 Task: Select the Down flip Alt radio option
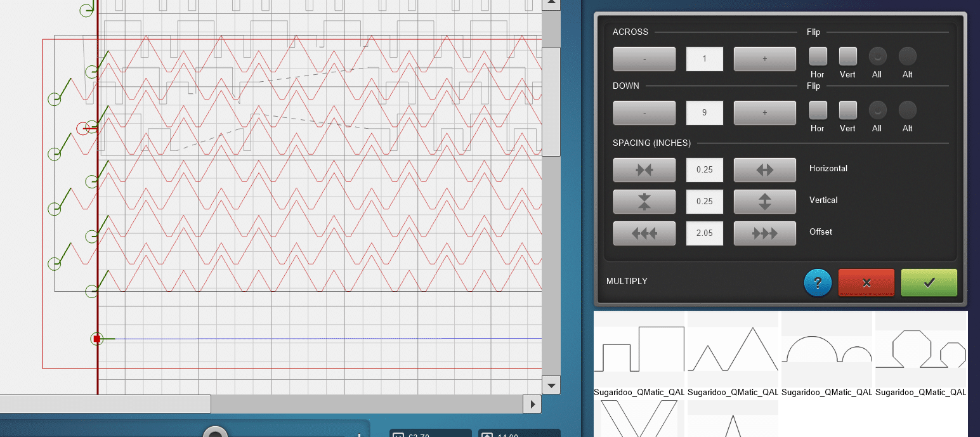coord(907,110)
